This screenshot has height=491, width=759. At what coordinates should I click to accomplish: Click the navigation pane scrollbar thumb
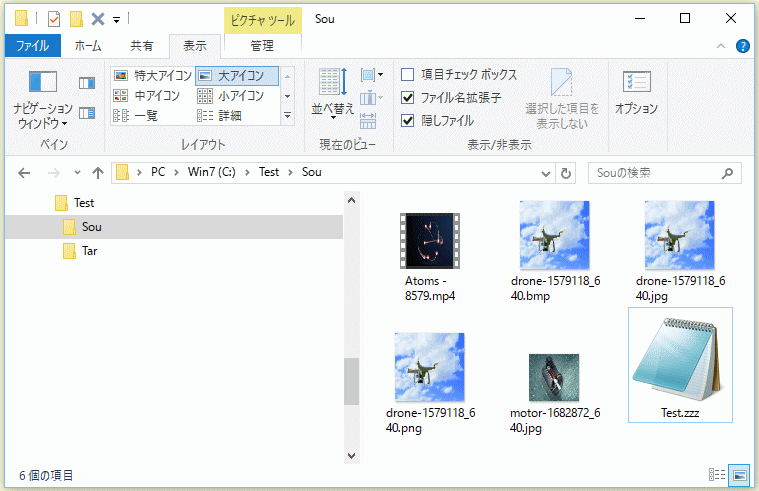tap(351, 381)
